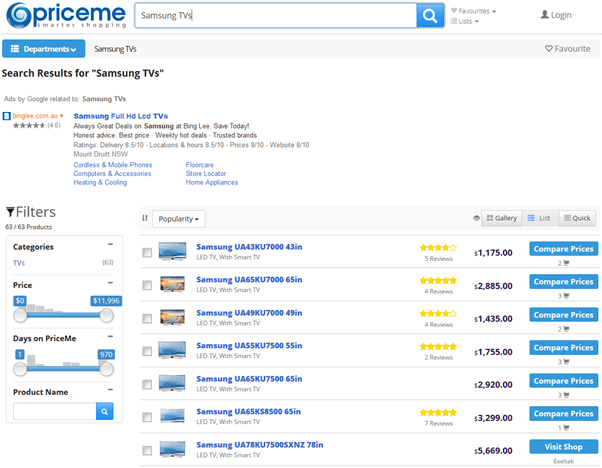Focus the Product Name filter input
Screen dimensions: 602x468
55,412
